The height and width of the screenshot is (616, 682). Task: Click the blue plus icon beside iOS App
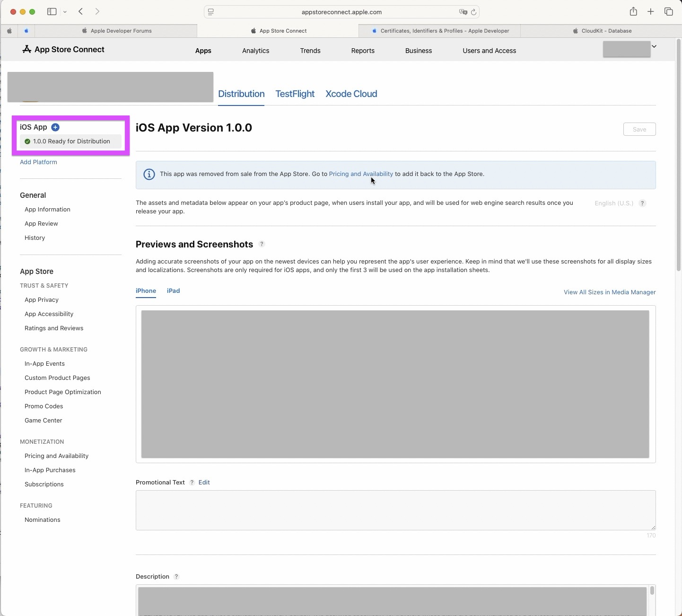(55, 127)
